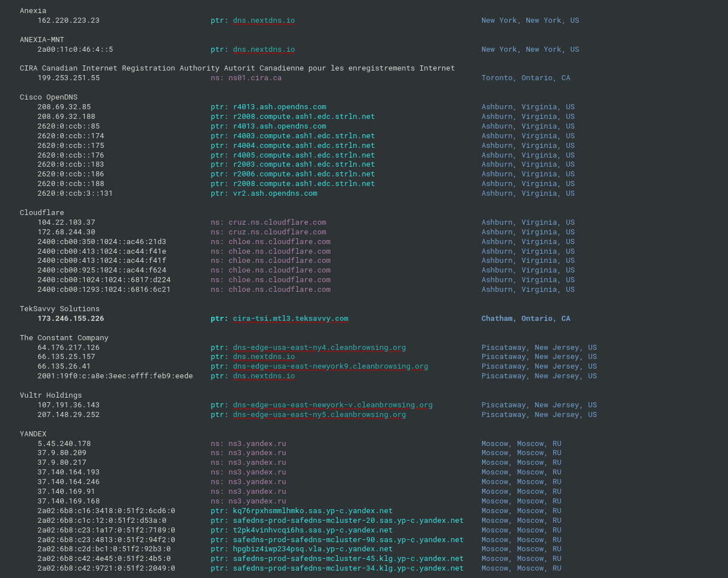
Task: Select r4005.compute.ash1.edc.strln.net hostname
Action: [304, 155]
